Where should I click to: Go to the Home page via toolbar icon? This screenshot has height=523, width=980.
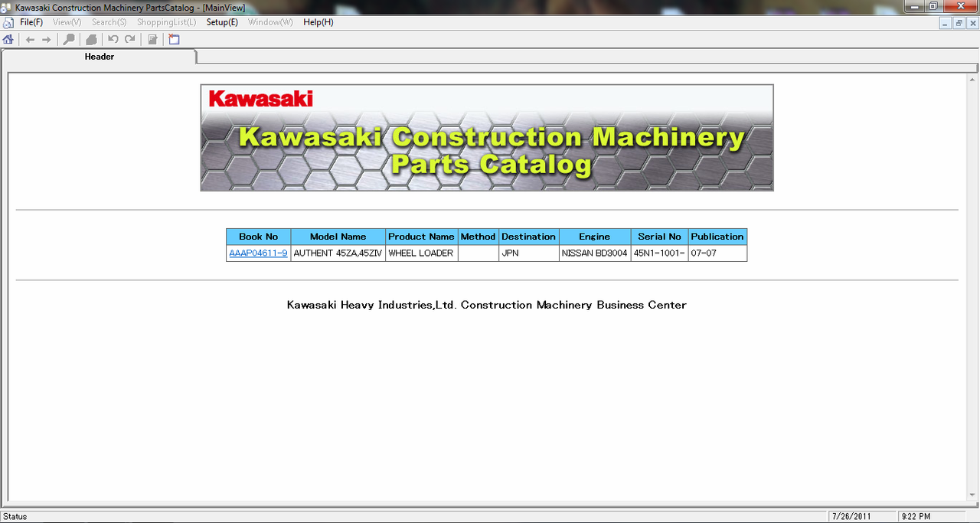point(8,39)
